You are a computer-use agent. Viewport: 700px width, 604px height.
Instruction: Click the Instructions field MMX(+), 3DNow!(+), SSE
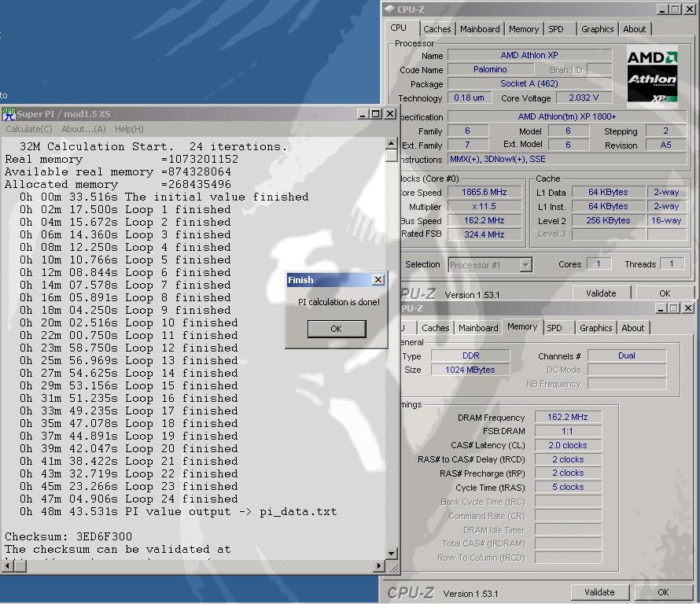pos(567,159)
